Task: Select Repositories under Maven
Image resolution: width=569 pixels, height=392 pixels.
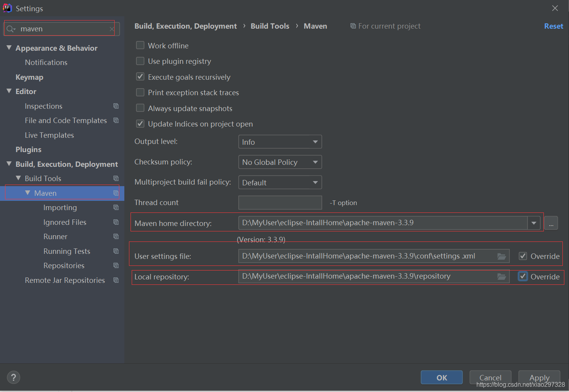Action: point(64,265)
